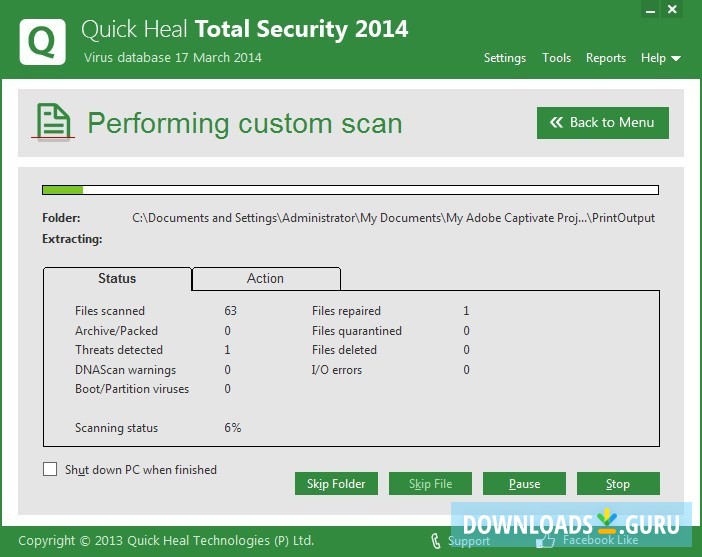Click the Skip Folder button

coord(336,484)
